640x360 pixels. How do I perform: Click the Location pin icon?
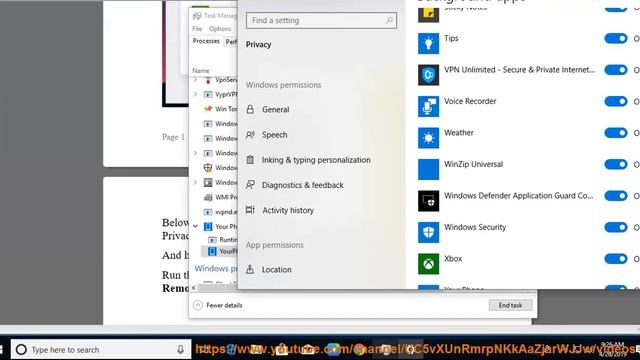(250, 269)
